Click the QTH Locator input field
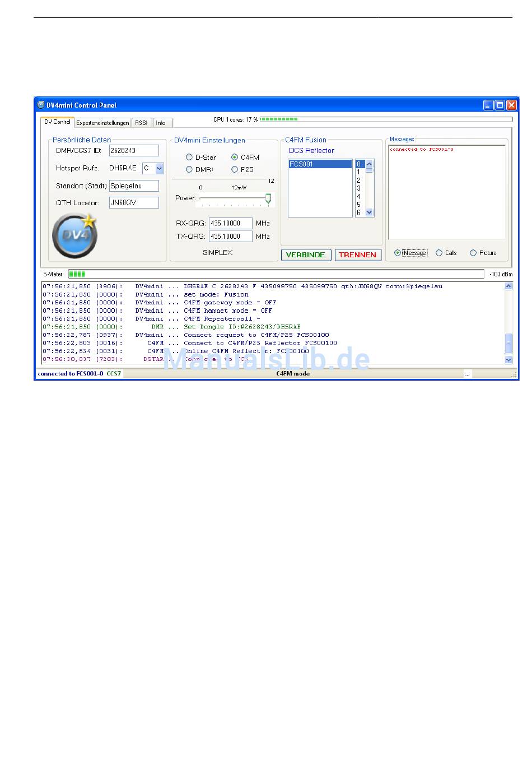 coord(134,203)
